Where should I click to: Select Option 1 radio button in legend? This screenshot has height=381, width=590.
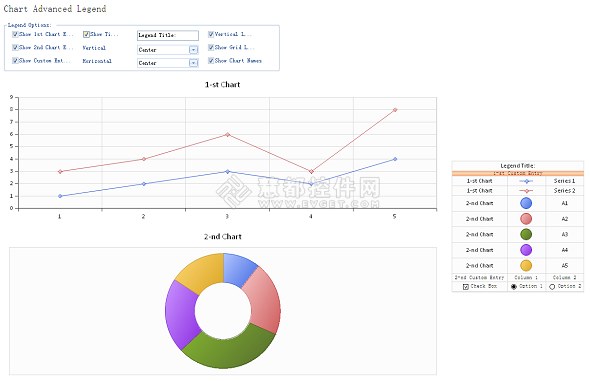(x=514, y=287)
